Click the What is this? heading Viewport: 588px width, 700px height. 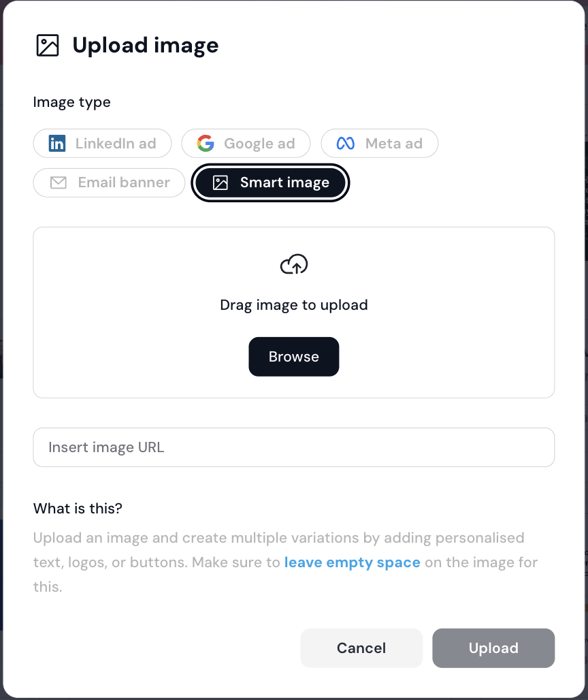click(x=78, y=509)
